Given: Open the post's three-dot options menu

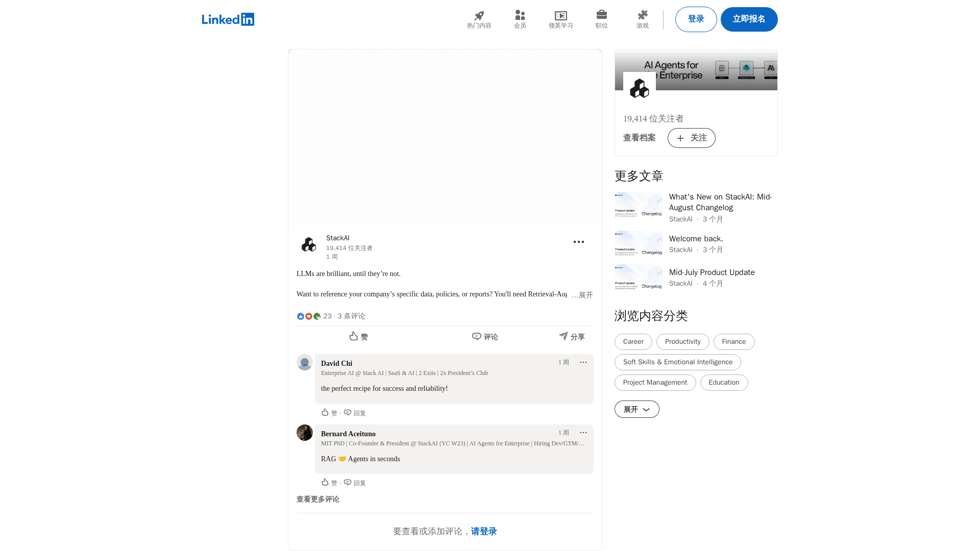Looking at the screenshot, I should (578, 242).
